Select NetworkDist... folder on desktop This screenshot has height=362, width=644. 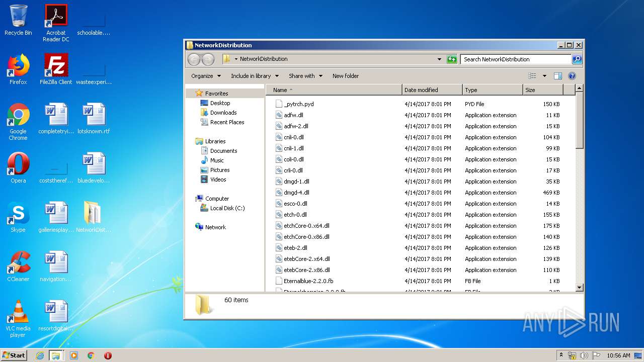[x=94, y=217]
